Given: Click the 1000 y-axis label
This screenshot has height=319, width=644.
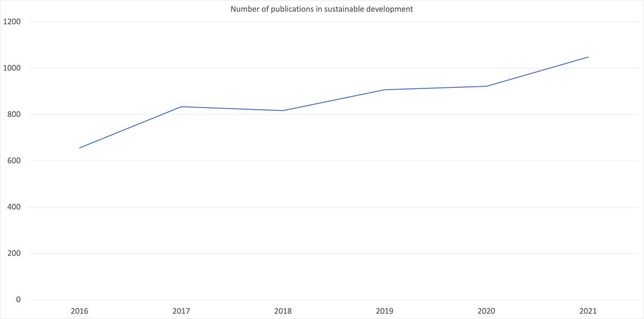Looking at the screenshot, I should [x=12, y=68].
